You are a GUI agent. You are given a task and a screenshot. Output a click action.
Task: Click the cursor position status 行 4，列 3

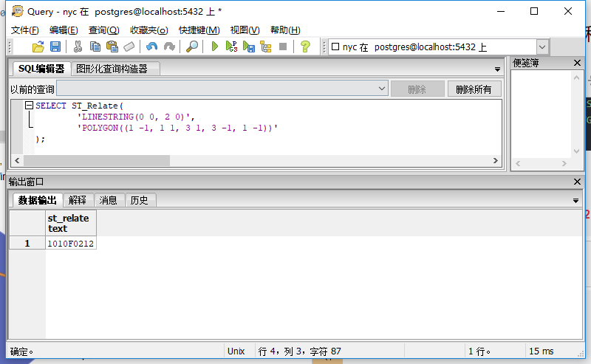click(299, 351)
